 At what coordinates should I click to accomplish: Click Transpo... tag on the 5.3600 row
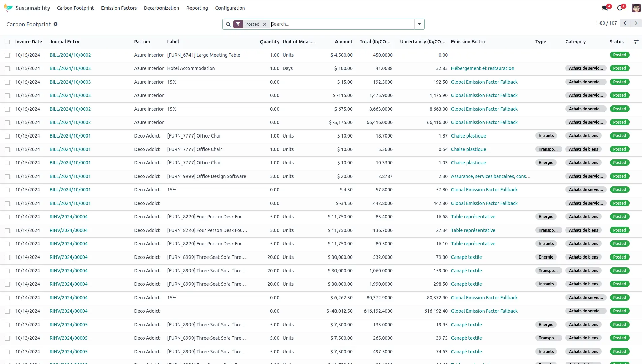[x=548, y=149]
